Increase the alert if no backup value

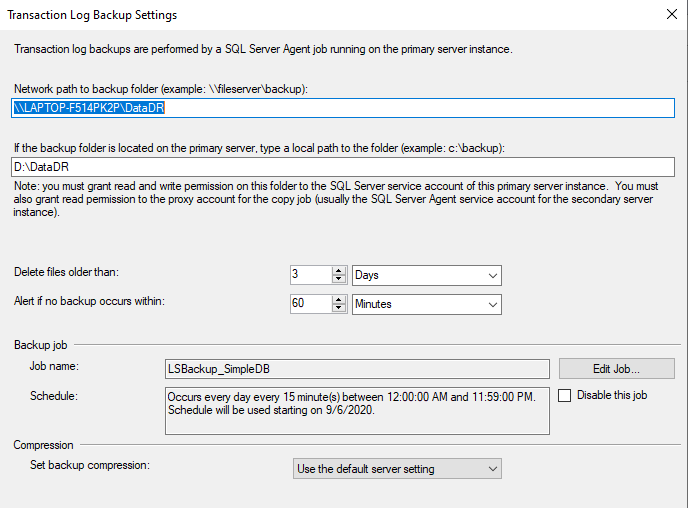[x=339, y=299]
